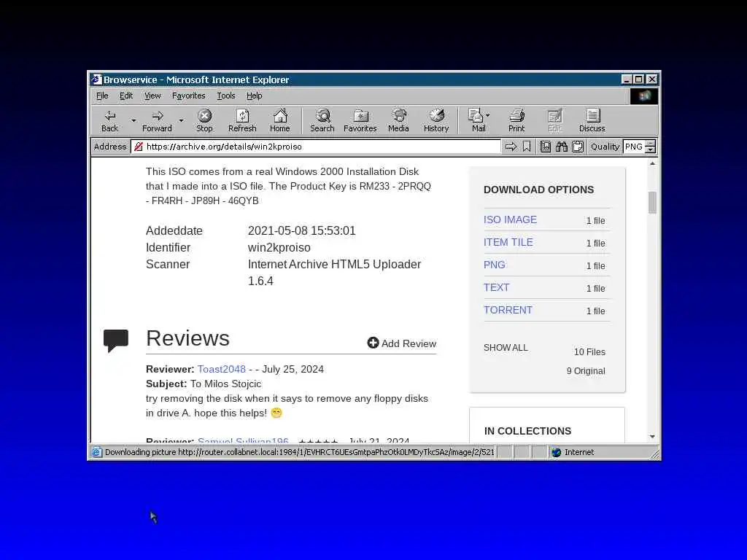Show the History toolbar button

click(436, 120)
